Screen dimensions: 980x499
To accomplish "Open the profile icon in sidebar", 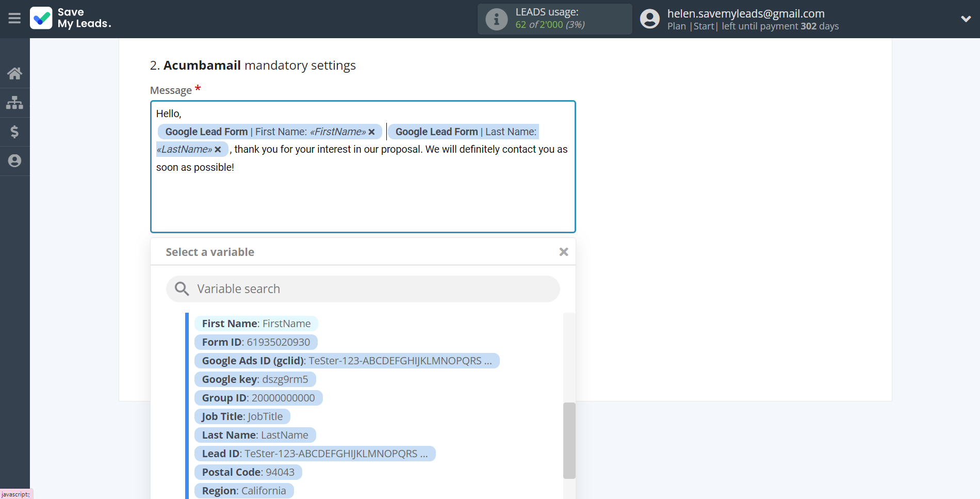I will [14, 161].
